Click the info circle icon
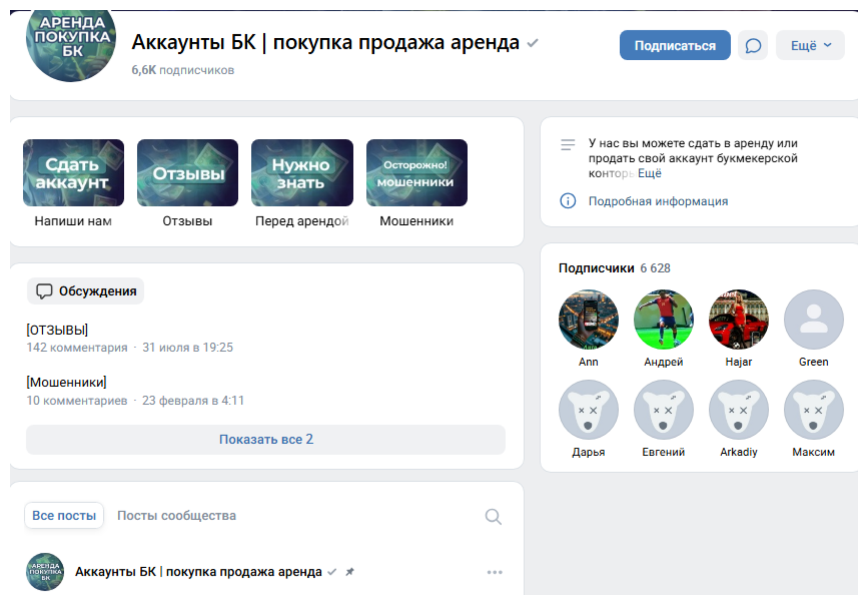The height and width of the screenshot is (605, 868). click(568, 201)
